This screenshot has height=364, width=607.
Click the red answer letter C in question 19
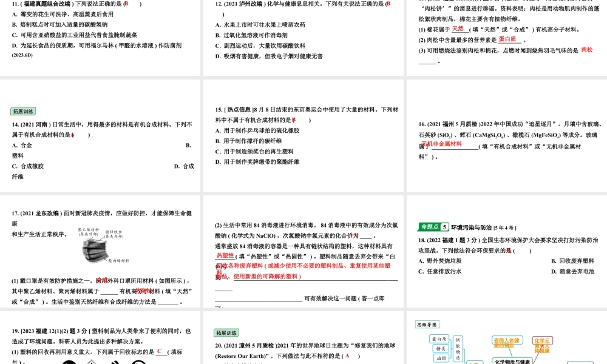[x=160, y=351]
